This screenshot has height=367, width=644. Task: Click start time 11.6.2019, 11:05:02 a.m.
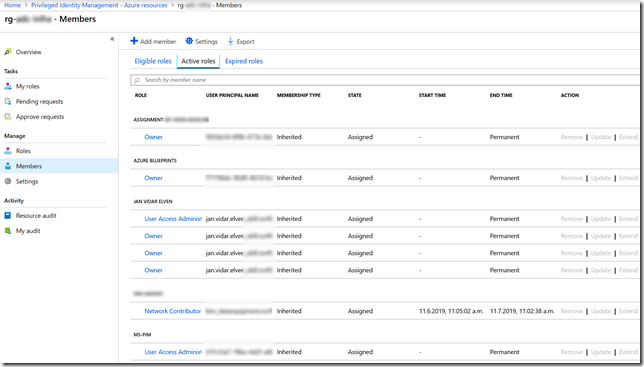(451, 311)
